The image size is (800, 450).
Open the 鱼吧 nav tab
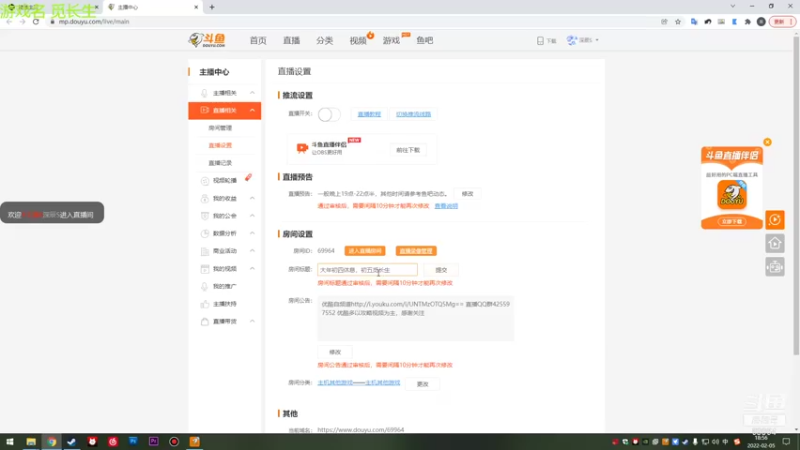coord(424,40)
